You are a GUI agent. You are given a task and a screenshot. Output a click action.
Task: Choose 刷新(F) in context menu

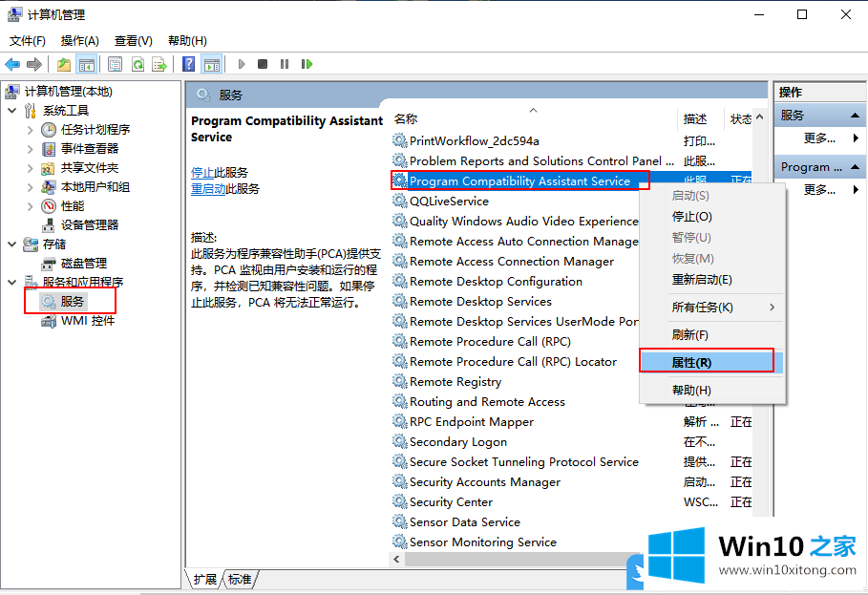[x=712, y=335]
